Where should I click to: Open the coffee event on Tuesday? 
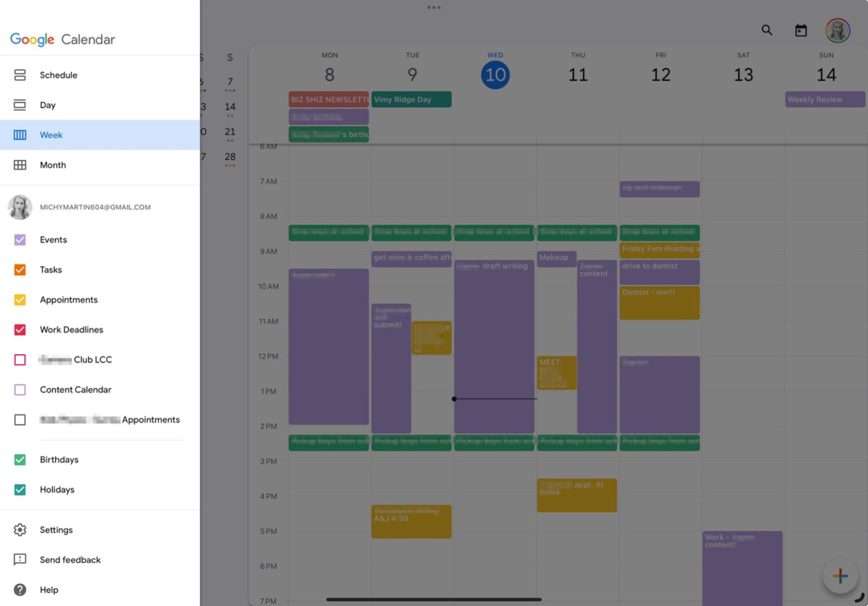[412, 258]
